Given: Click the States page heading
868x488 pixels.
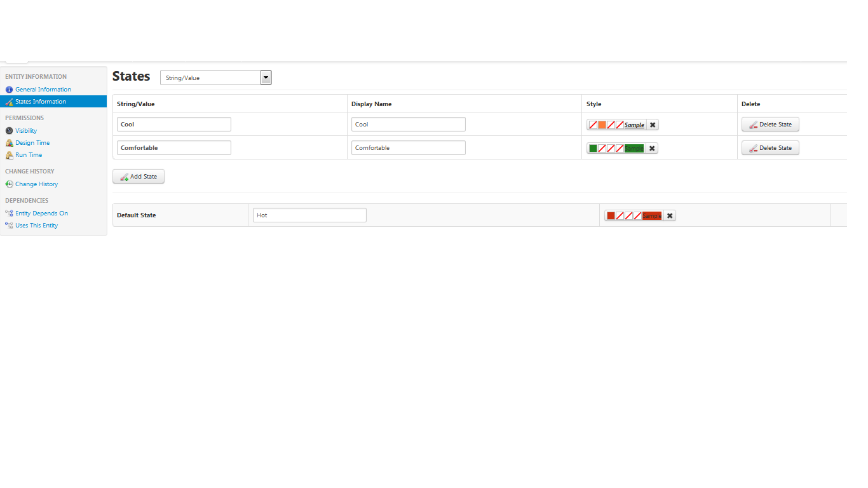Looking at the screenshot, I should pos(131,76).
